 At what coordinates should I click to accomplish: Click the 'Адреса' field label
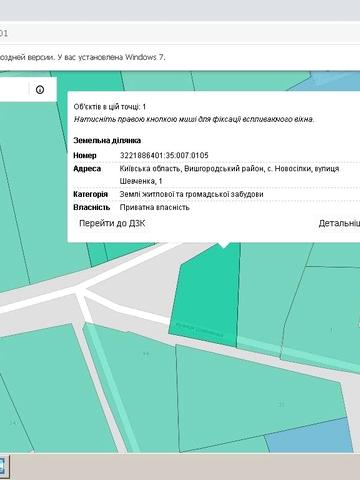click(87, 169)
